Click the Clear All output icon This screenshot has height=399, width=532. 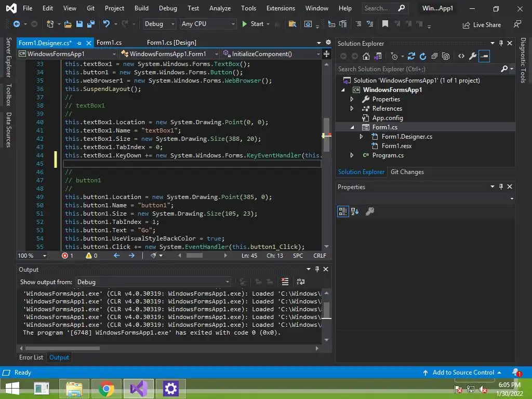[x=285, y=282]
